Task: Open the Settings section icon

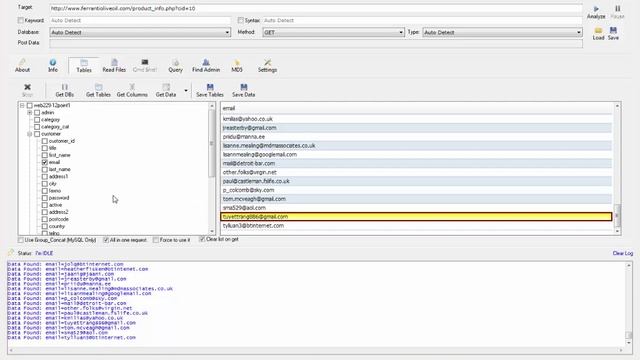Action: [x=267, y=62]
